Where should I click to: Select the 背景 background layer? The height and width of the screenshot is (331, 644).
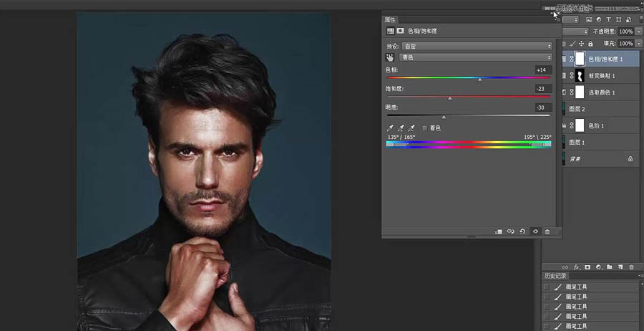(601, 159)
